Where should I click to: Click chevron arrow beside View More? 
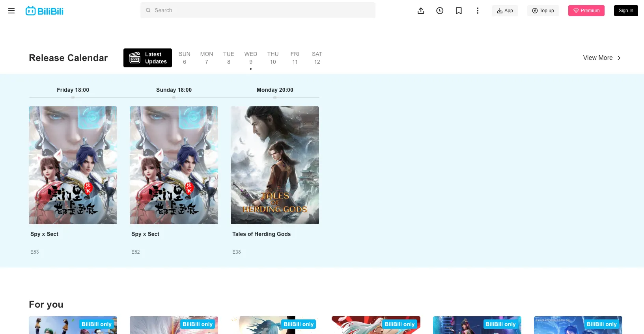pos(619,58)
